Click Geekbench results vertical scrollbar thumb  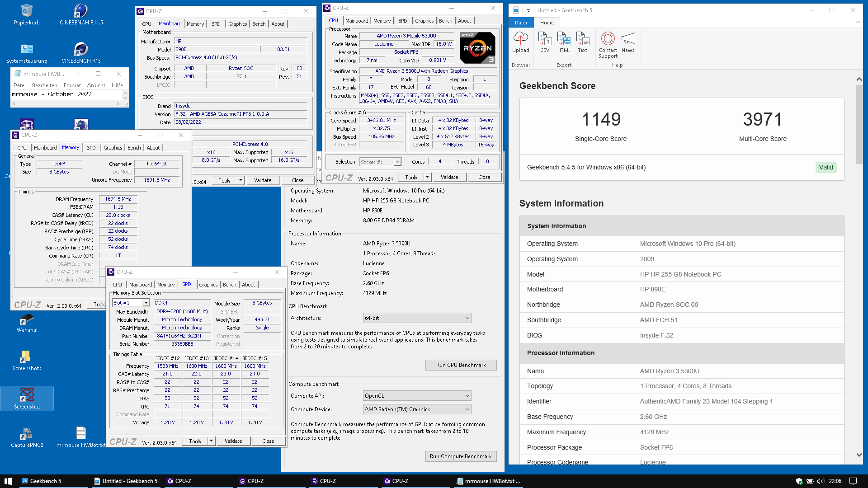point(859,124)
